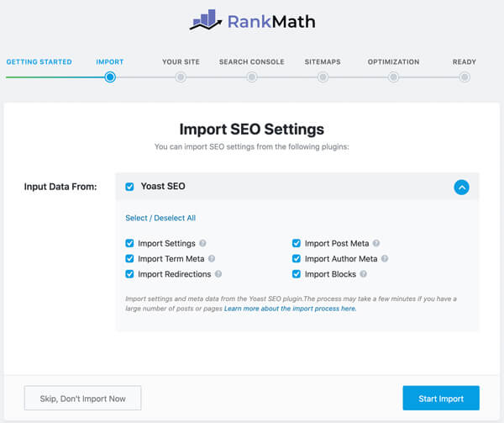Collapse the Yoast SEO section chevron

coord(461,188)
